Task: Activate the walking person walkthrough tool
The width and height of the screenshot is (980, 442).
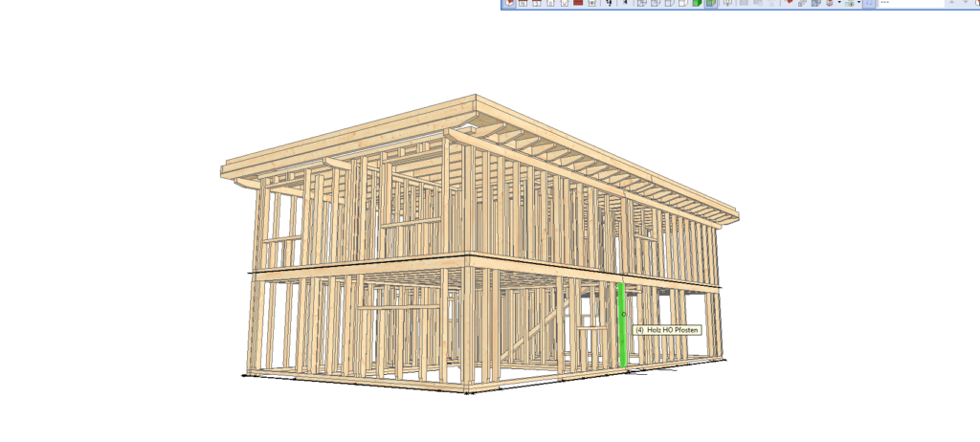Action: (609, 3)
